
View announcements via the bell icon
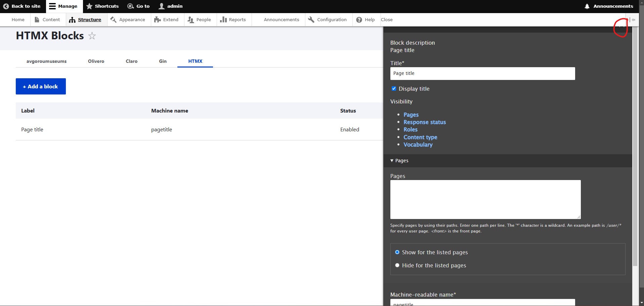tap(587, 6)
